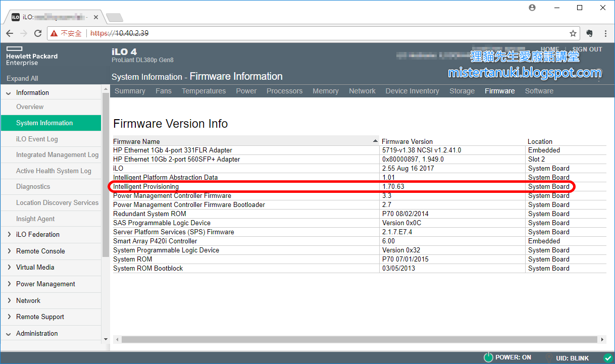The height and width of the screenshot is (364, 615).
Task: Click the browser forward arrow
Action: coord(24,33)
